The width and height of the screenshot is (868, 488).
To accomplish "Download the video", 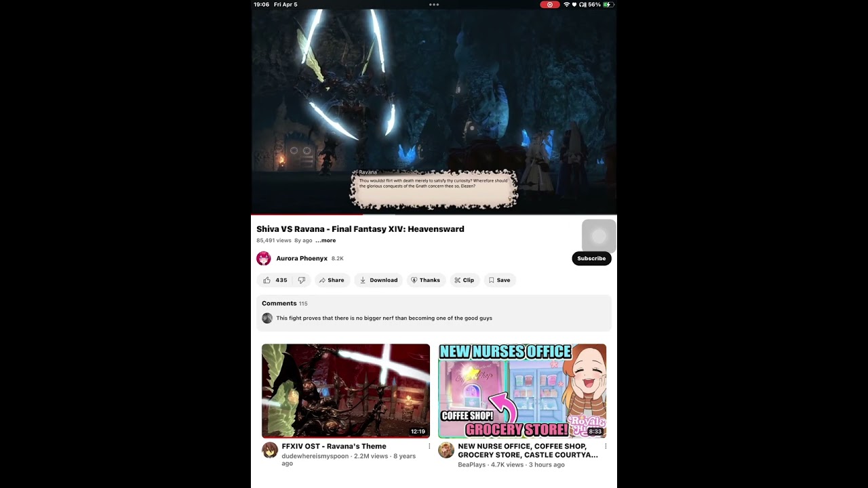I will (378, 280).
